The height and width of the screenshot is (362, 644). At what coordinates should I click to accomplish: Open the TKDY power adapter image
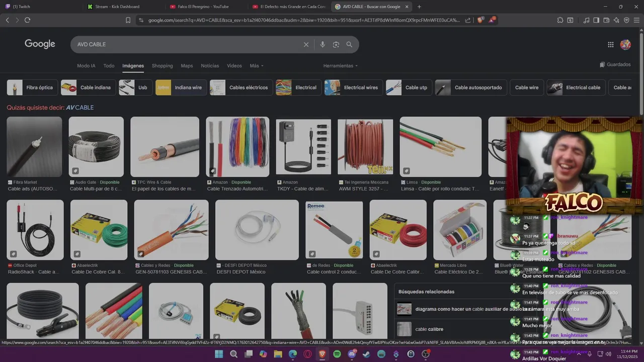coord(303,147)
